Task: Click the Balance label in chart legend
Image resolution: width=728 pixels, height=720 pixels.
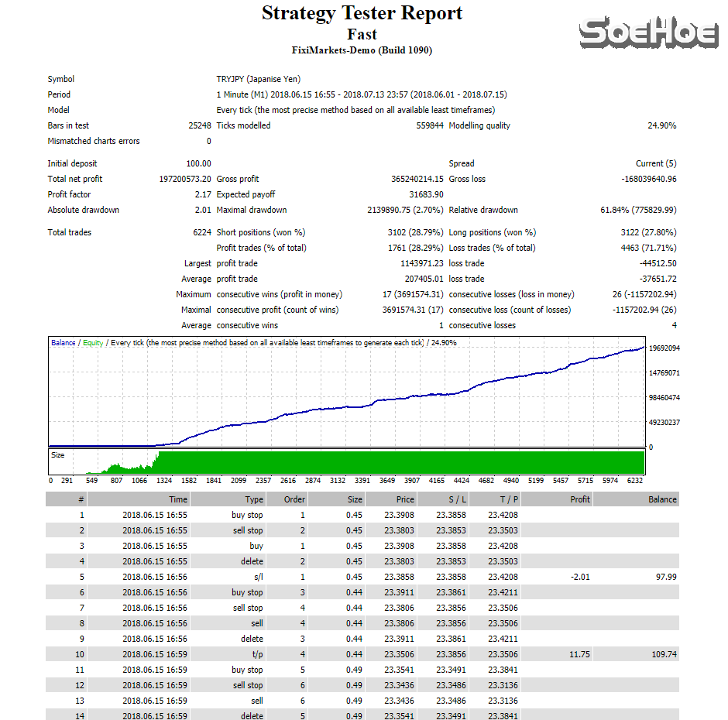Action: [64, 342]
